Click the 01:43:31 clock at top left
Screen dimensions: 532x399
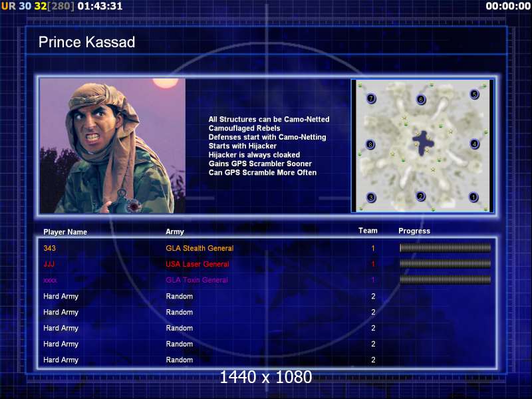coord(100,6)
